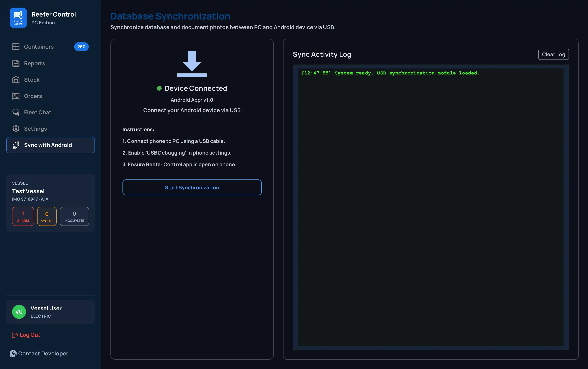588x369 pixels.
Task: Click the IMO 9718947 · A1A text
Action: (x=30, y=199)
